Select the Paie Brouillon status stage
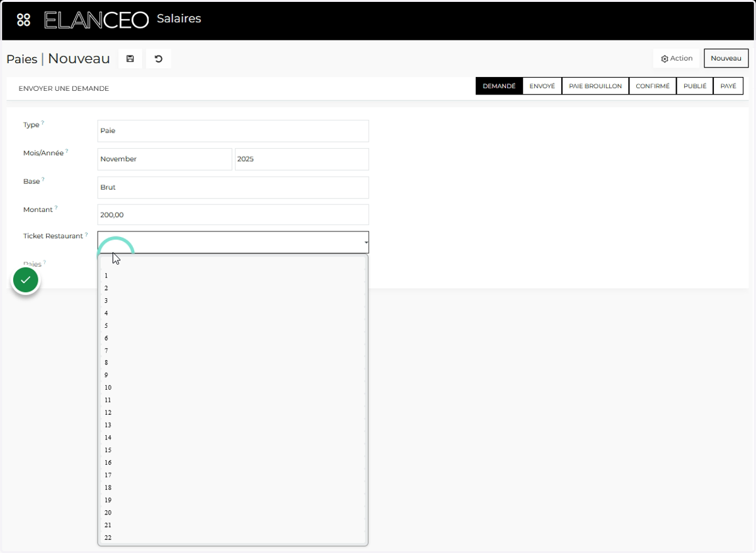The height and width of the screenshot is (553, 756). click(x=595, y=86)
